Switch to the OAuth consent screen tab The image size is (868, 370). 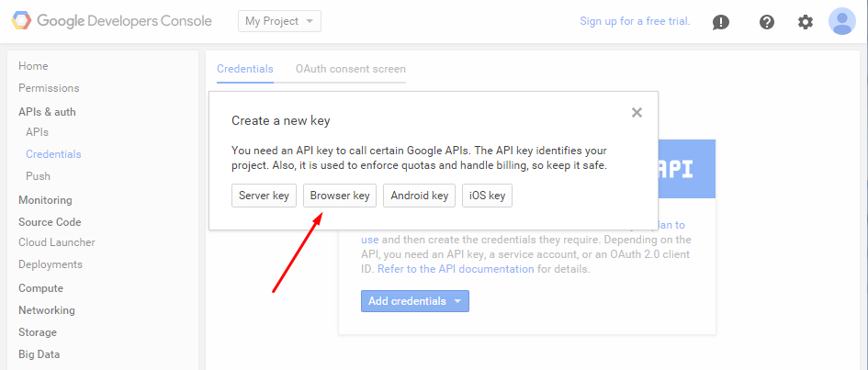tap(350, 69)
